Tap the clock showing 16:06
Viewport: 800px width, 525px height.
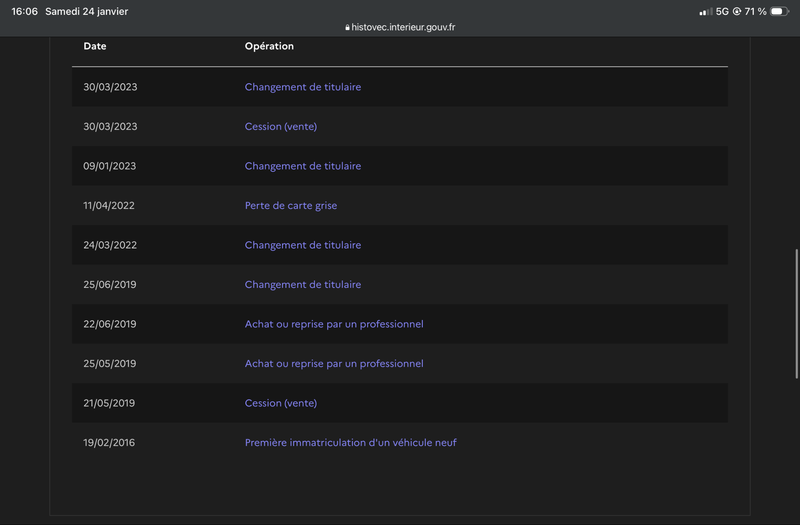24,11
